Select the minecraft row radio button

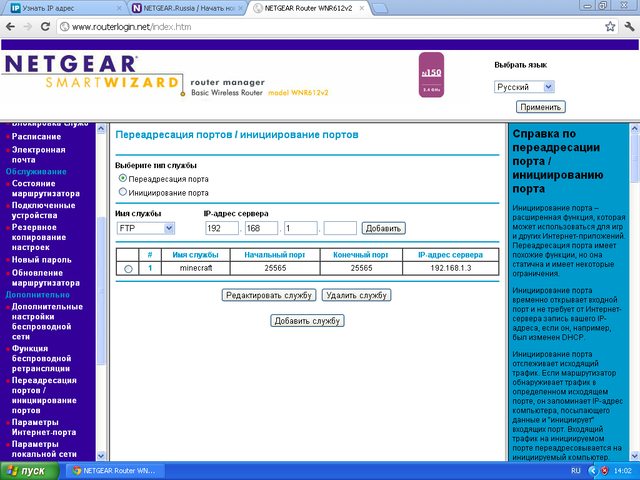128,269
